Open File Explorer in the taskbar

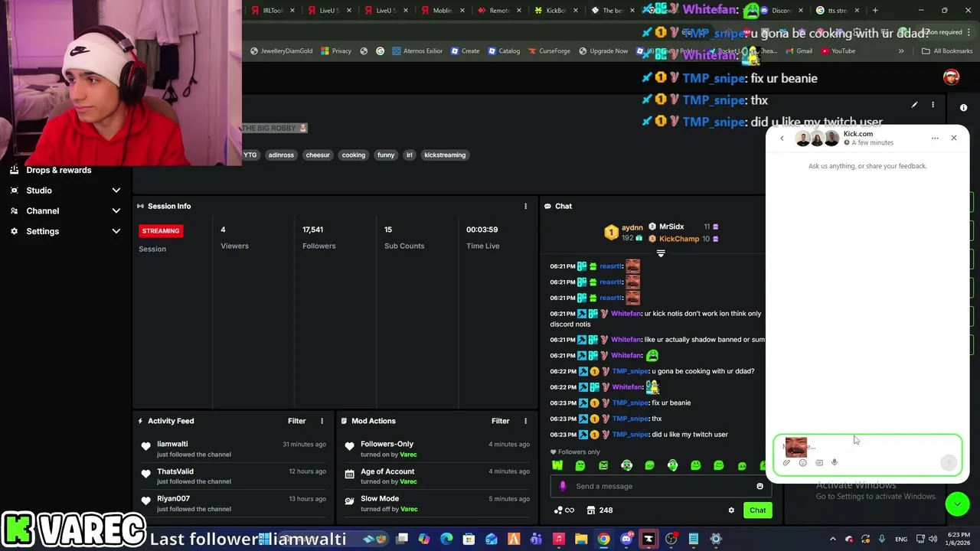[581, 539]
